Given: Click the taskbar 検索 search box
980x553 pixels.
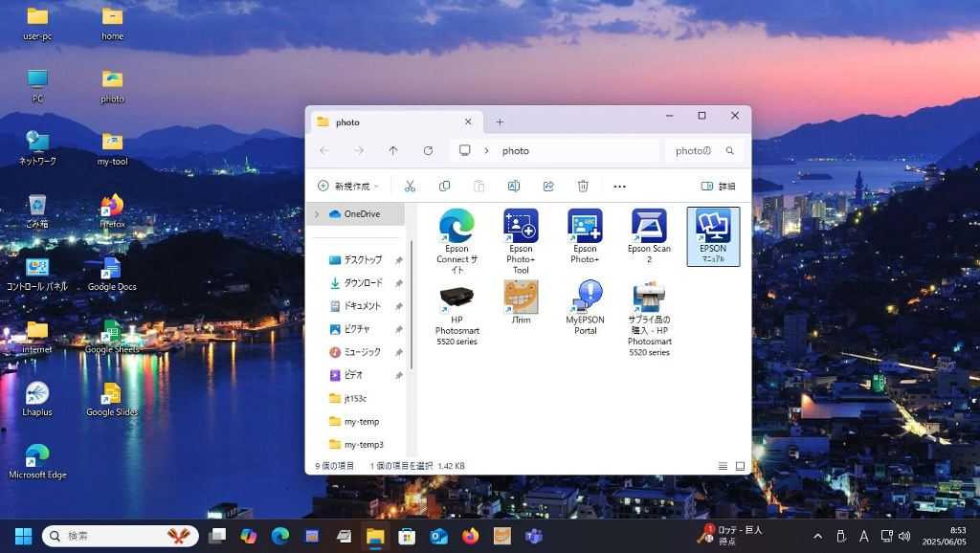Looking at the screenshot, I should tap(121, 536).
